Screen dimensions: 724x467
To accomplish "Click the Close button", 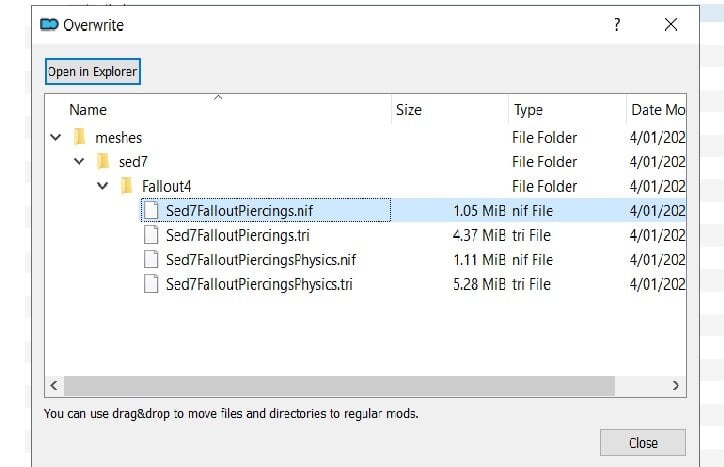I will point(643,443).
